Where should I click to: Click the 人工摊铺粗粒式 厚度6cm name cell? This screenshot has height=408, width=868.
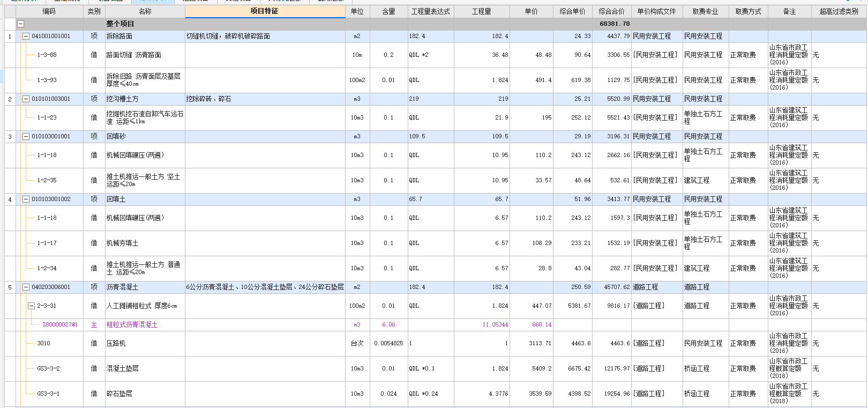[145, 306]
